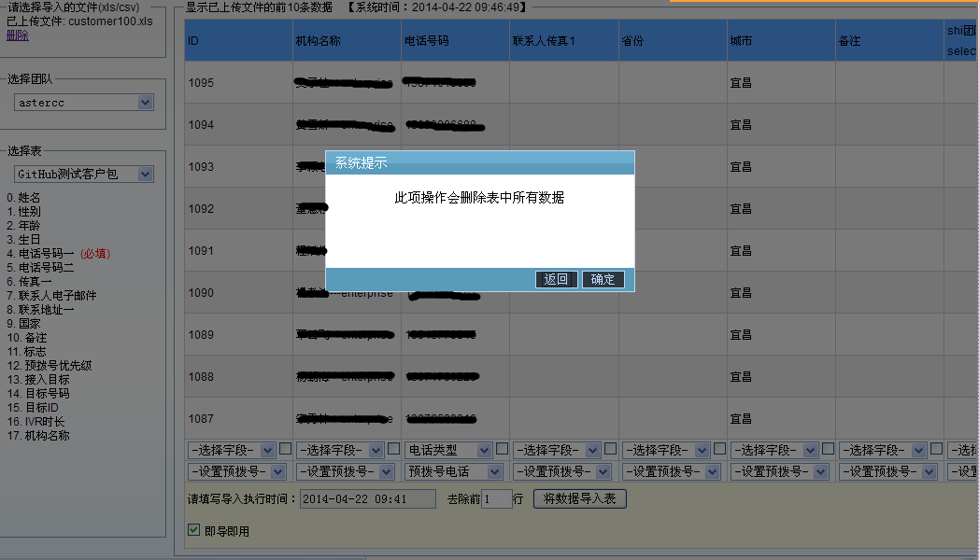Click the import execution time field

pos(367,499)
